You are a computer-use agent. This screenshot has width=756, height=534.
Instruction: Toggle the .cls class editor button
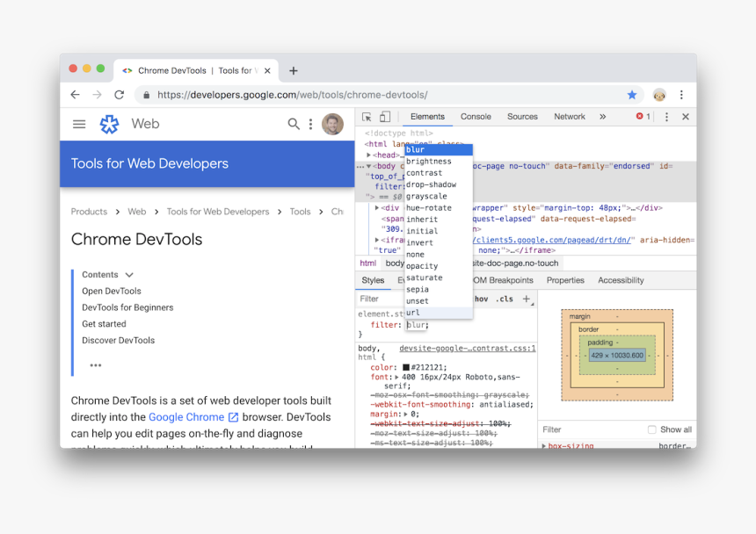pyautogui.click(x=505, y=299)
